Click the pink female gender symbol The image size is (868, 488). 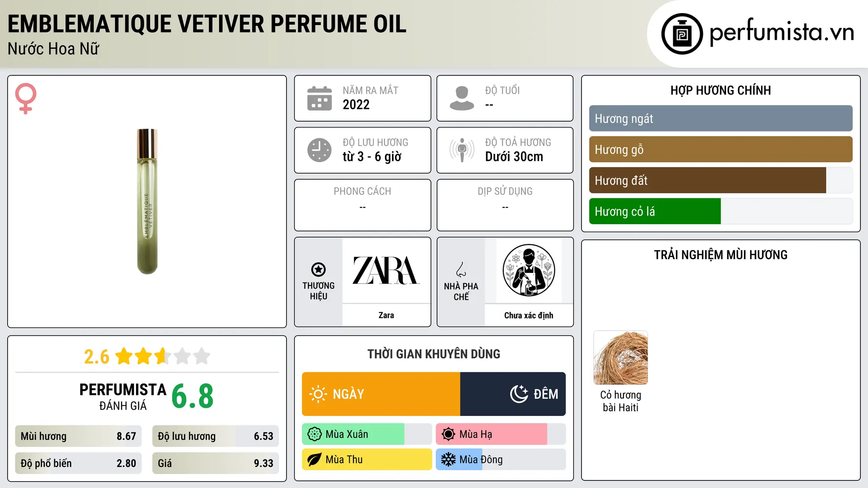[26, 99]
